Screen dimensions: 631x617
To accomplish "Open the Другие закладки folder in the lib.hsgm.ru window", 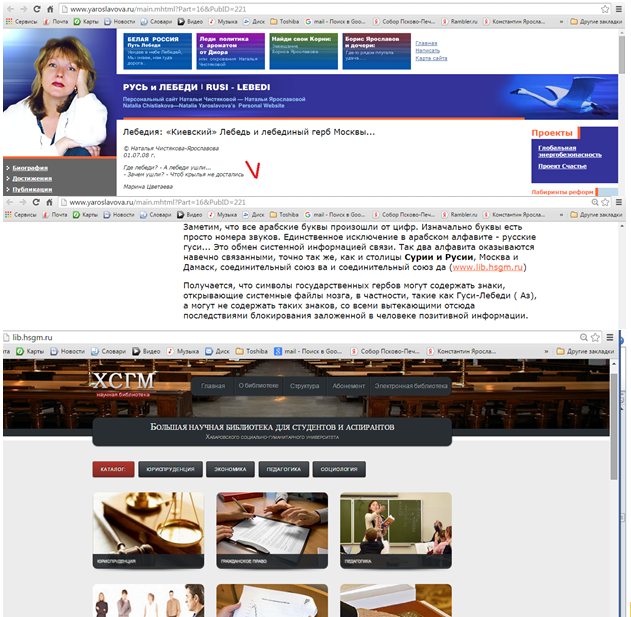I will [x=586, y=351].
